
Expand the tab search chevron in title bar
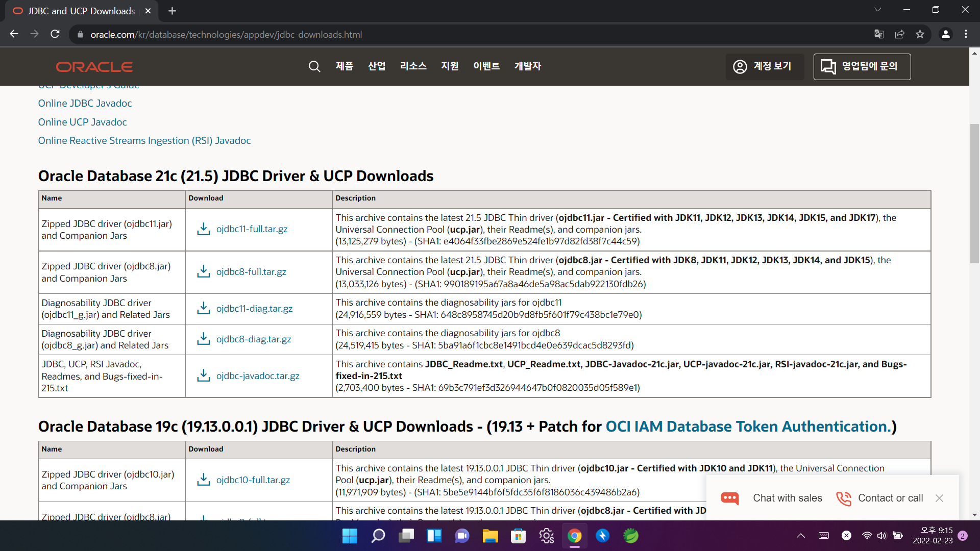pyautogui.click(x=877, y=10)
